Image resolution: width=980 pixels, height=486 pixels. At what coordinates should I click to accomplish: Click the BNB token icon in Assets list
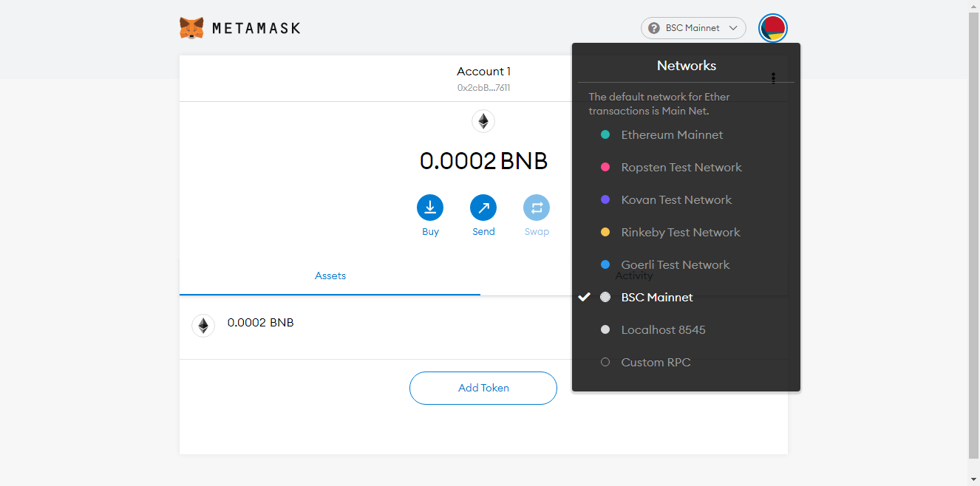203,325
